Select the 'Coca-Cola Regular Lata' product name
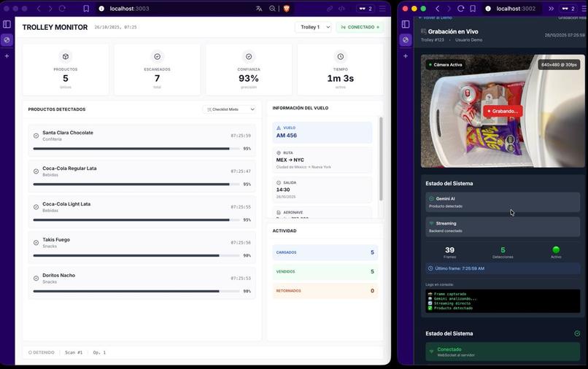588x369 pixels. [69, 168]
